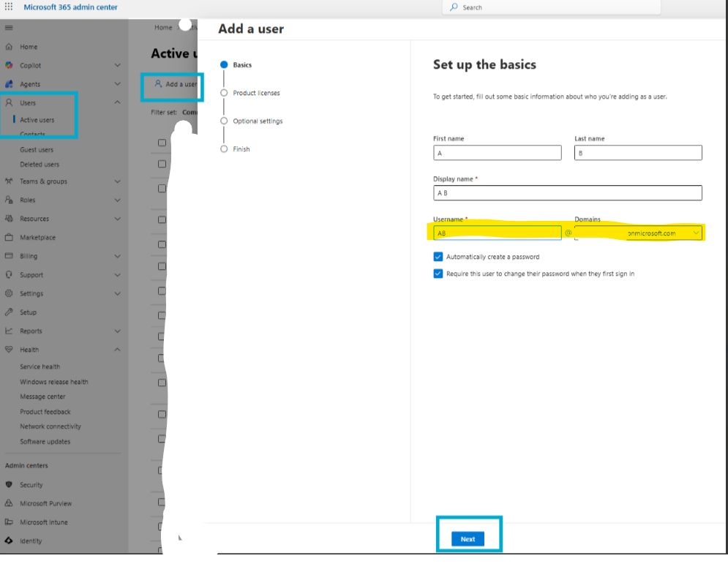
Task: Click the First name input field
Action: [x=498, y=153]
